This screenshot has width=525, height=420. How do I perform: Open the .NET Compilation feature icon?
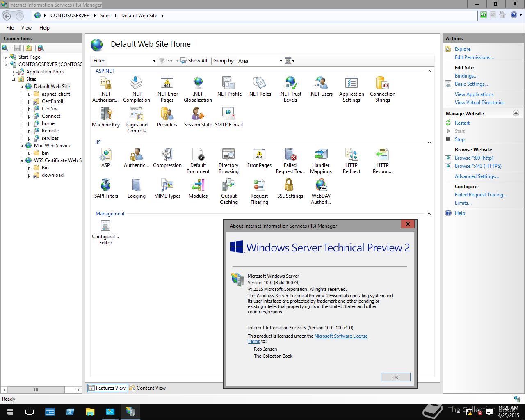pyautogui.click(x=136, y=89)
